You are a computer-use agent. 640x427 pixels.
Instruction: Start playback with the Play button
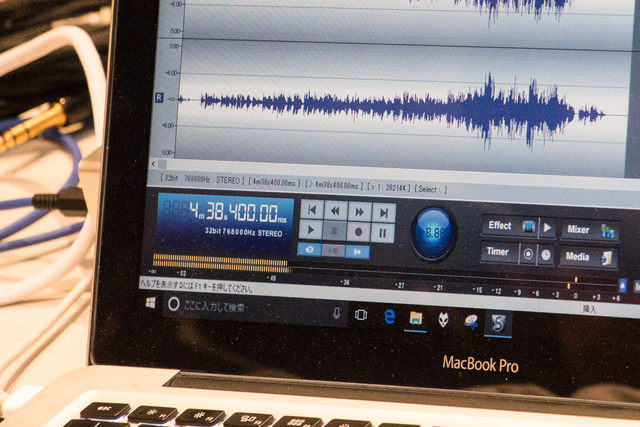pyautogui.click(x=311, y=230)
